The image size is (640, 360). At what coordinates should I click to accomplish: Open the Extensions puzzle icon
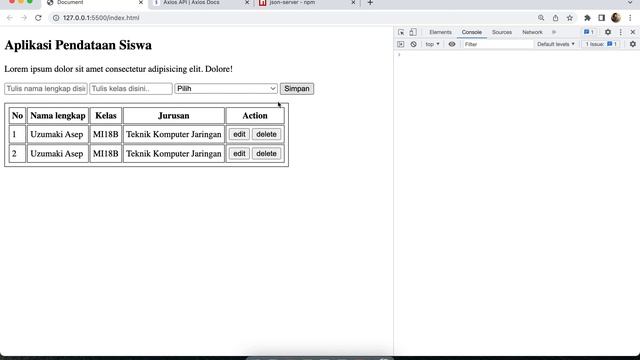pyautogui.click(x=587, y=18)
